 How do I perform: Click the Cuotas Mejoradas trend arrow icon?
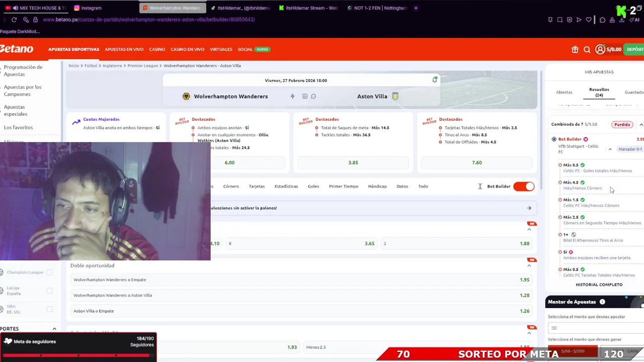coord(76,122)
